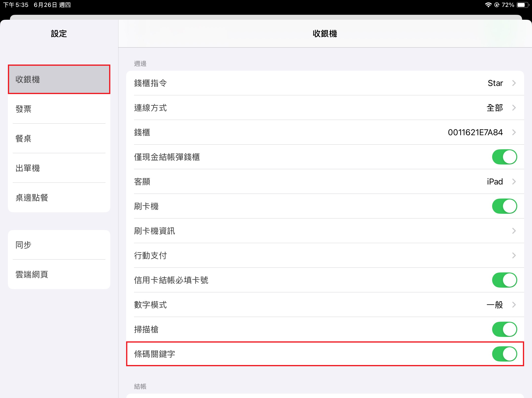Tap the Wi-Fi status icon
This screenshot has width=532, height=398.
tap(488, 5)
